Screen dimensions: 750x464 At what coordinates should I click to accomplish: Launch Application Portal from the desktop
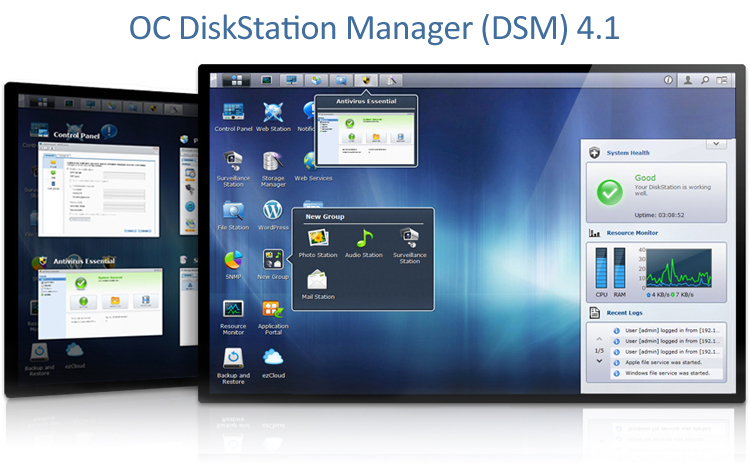273,317
